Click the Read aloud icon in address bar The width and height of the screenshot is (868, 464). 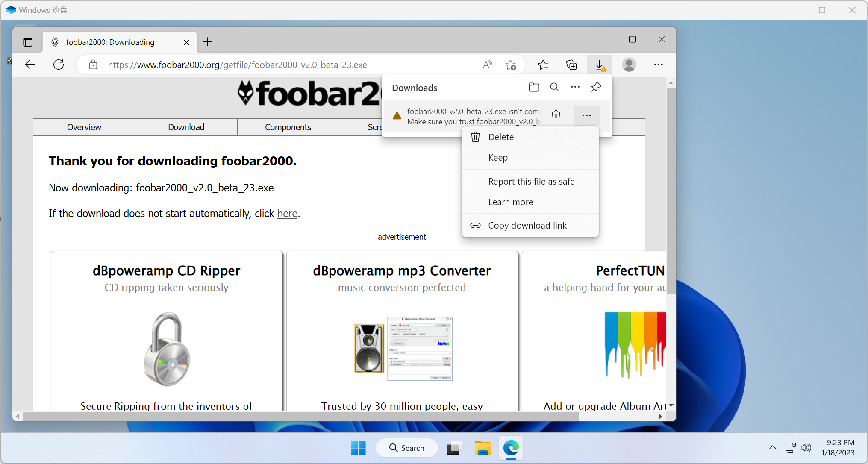487,65
